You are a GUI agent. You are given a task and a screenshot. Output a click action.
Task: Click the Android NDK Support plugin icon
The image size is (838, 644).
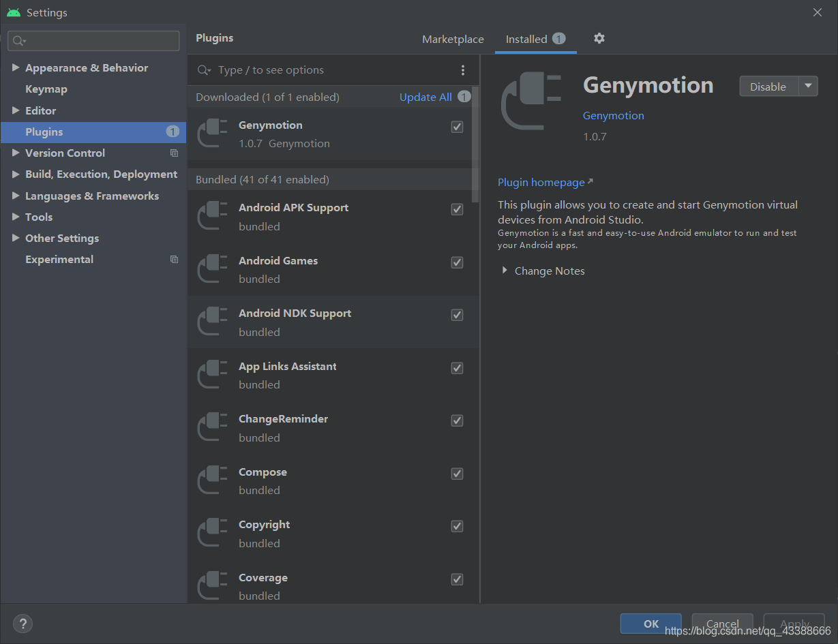pyautogui.click(x=213, y=322)
